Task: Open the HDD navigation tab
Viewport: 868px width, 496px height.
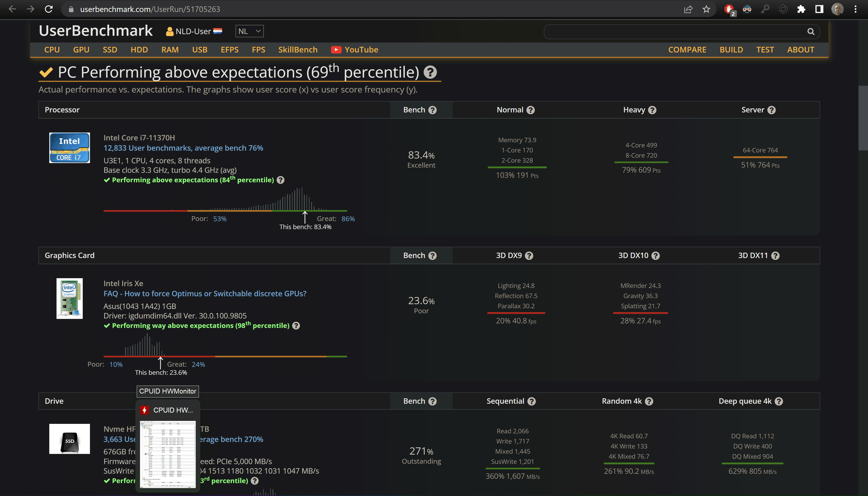Action: point(139,50)
